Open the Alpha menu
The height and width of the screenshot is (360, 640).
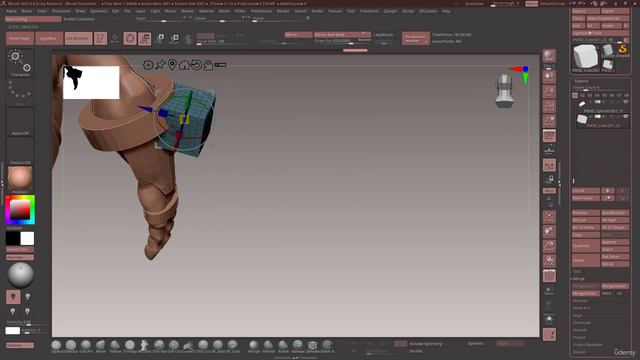11,11
